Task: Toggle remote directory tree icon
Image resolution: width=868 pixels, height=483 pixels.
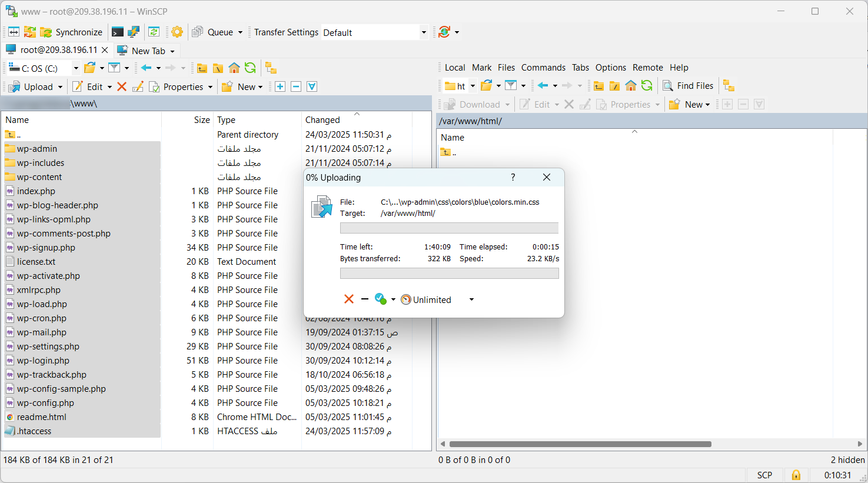Action: click(x=729, y=86)
